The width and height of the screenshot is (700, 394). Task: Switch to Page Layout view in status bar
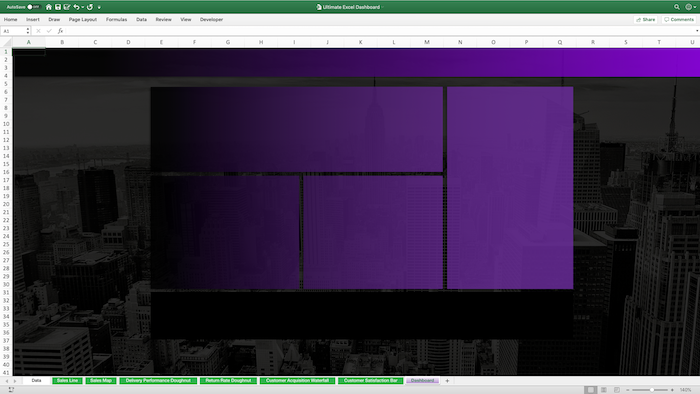click(604, 390)
